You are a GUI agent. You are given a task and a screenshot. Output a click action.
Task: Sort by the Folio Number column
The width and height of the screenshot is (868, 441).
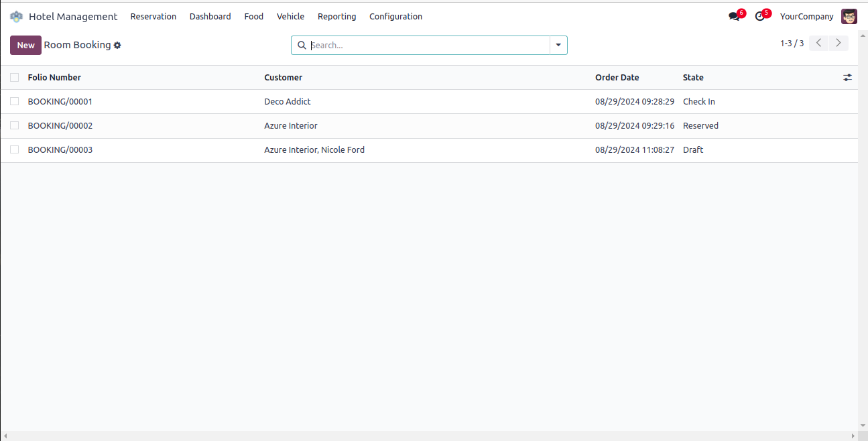54,78
